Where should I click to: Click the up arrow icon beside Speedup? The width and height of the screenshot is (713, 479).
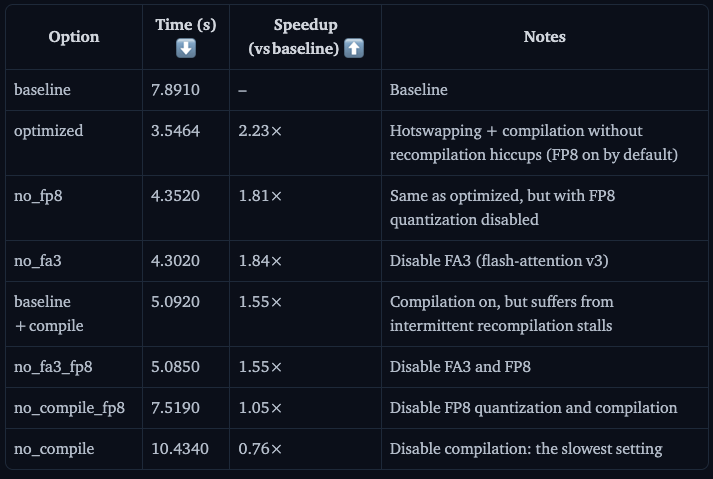[x=354, y=48]
